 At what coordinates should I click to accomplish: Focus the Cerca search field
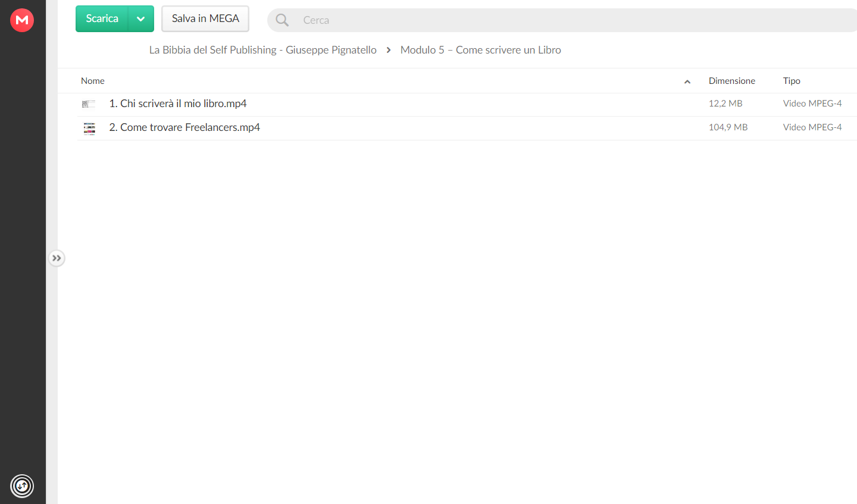[x=571, y=20]
